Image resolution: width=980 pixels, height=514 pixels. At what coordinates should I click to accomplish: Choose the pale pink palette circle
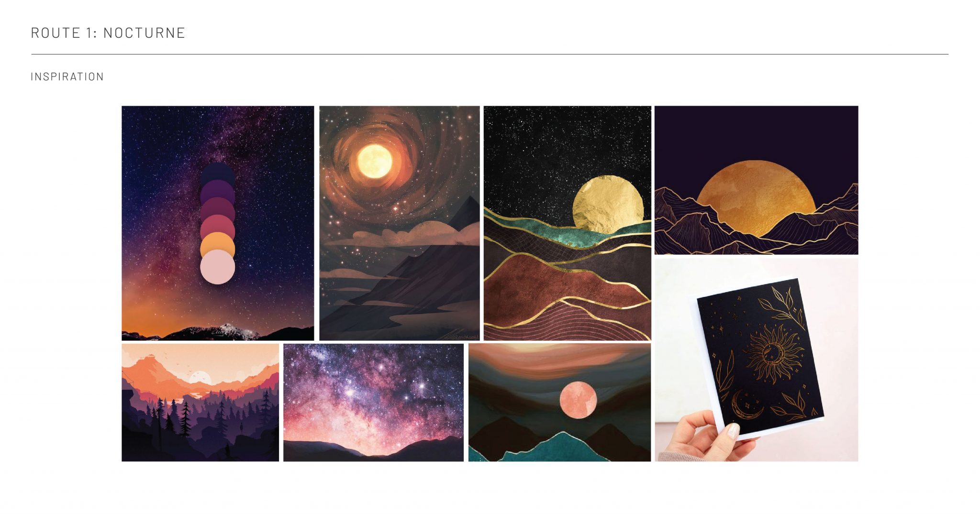pos(217,267)
